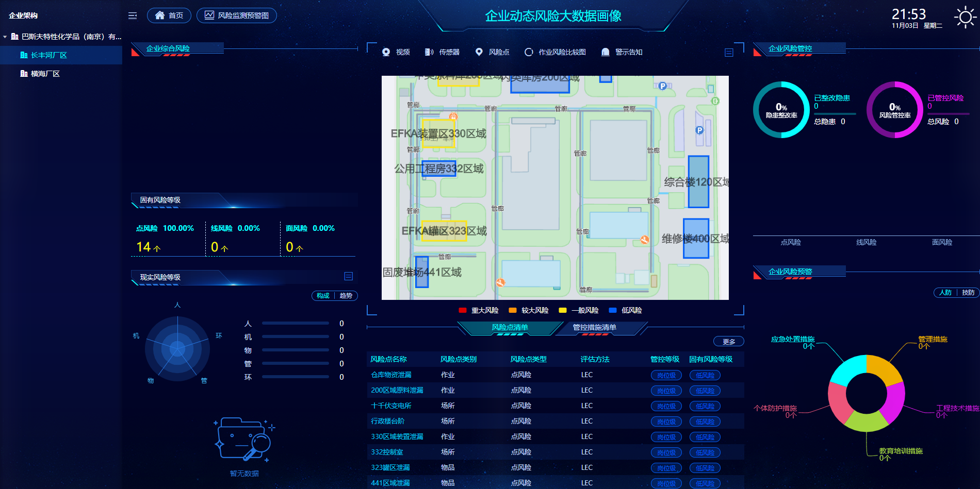Click the video camera icon in map toolbar
This screenshot has height=489, width=980.
pyautogui.click(x=386, y=52)
